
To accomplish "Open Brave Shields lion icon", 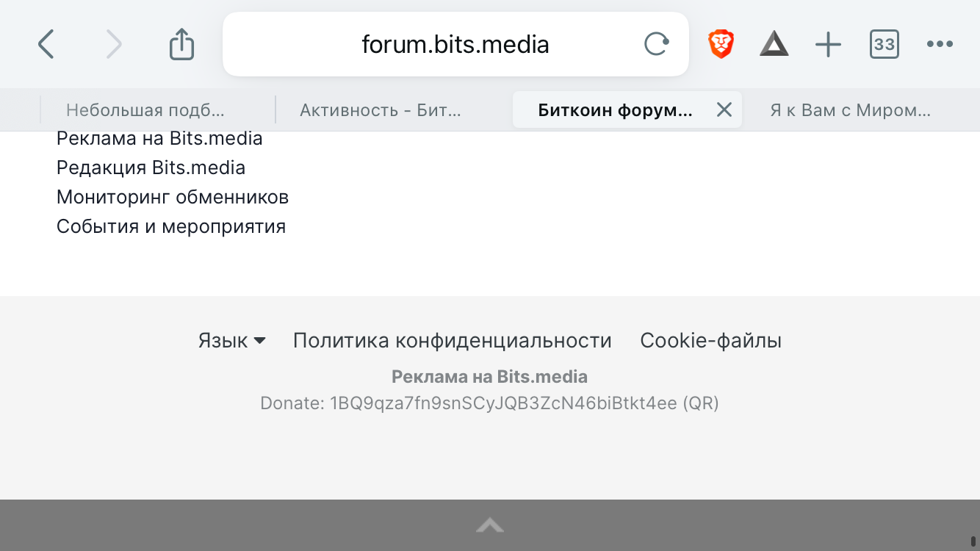I will (721, 45).
